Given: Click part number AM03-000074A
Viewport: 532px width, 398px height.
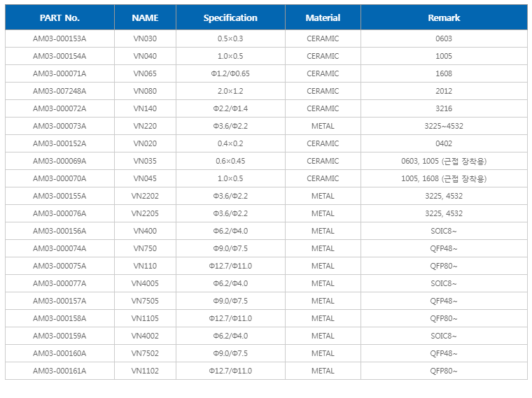Looking at the screenshot, I should pyautogui.click(x=59, y=248).
